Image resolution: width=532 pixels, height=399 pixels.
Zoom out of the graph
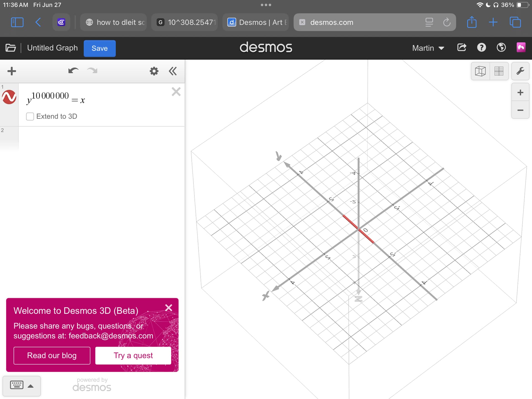[x=520, y=110]
